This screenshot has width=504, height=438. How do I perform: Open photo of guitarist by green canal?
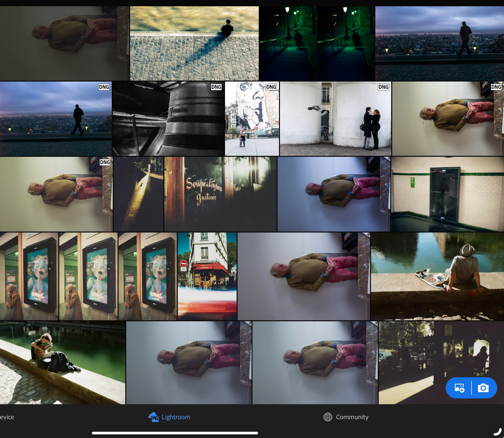coord(62,363)
